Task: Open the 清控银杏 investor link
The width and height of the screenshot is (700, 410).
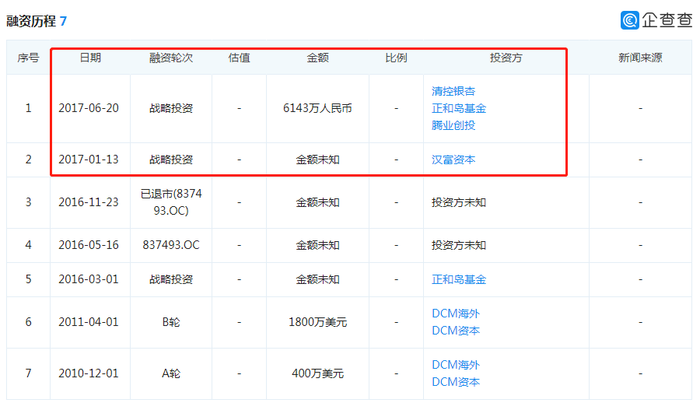Action: [x=453, y=91]
